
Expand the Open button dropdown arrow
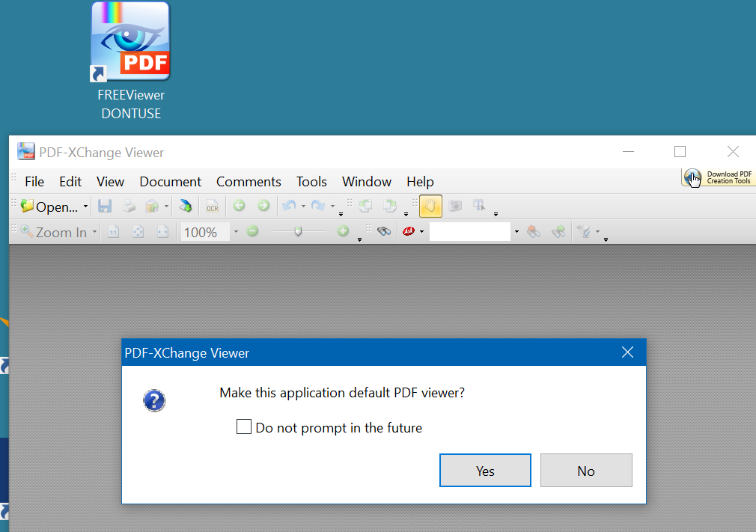click(85, 207)
